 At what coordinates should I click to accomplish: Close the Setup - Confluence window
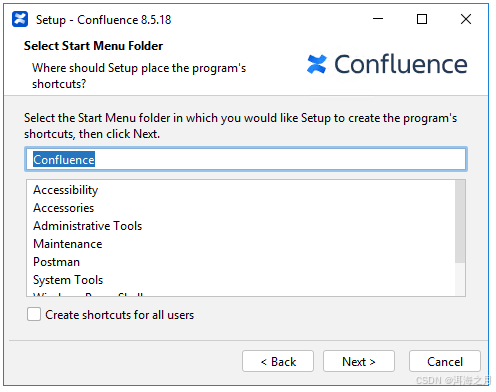tap(466, 19)
